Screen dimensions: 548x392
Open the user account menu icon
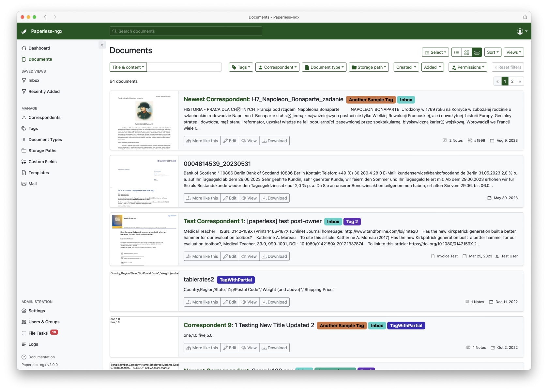click(522, 31)
